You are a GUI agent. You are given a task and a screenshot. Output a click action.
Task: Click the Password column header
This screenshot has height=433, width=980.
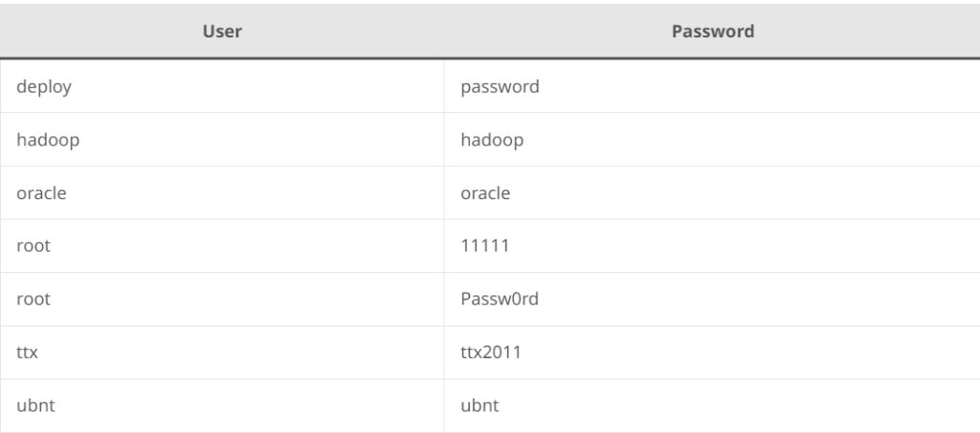click(x=712, y=32)
